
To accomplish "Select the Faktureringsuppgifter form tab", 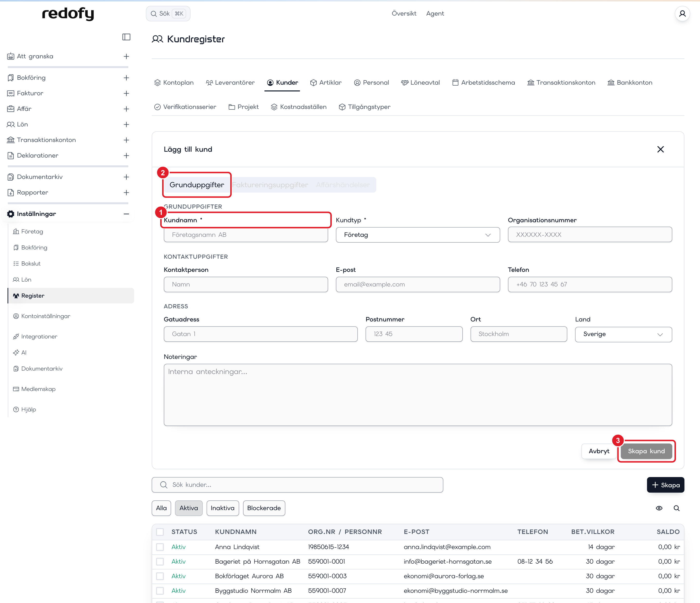I will (270, 185).
